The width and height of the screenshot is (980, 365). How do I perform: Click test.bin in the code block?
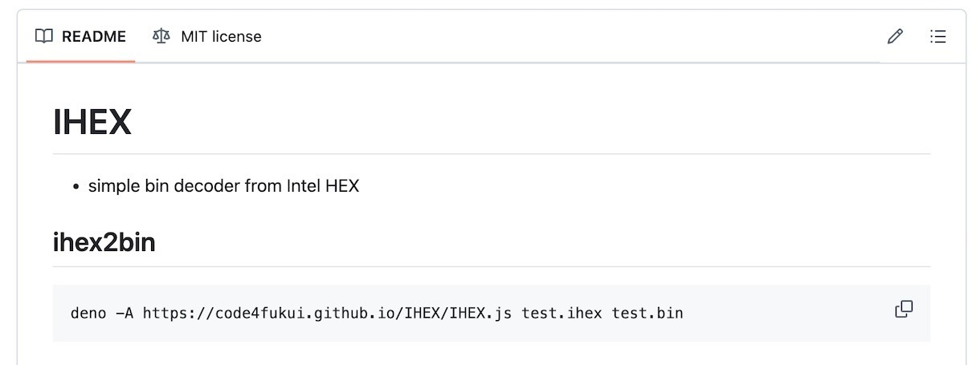coord(647,313)
